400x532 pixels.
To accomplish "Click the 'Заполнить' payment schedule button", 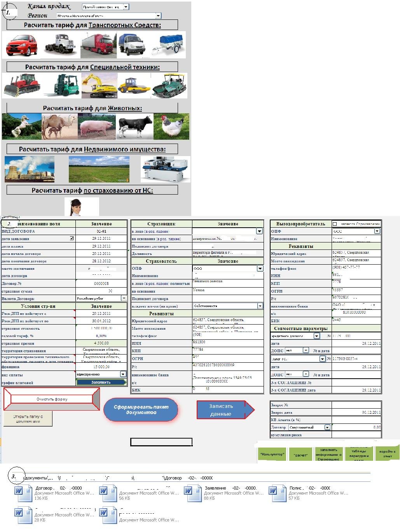I will (x=101, y=382).
